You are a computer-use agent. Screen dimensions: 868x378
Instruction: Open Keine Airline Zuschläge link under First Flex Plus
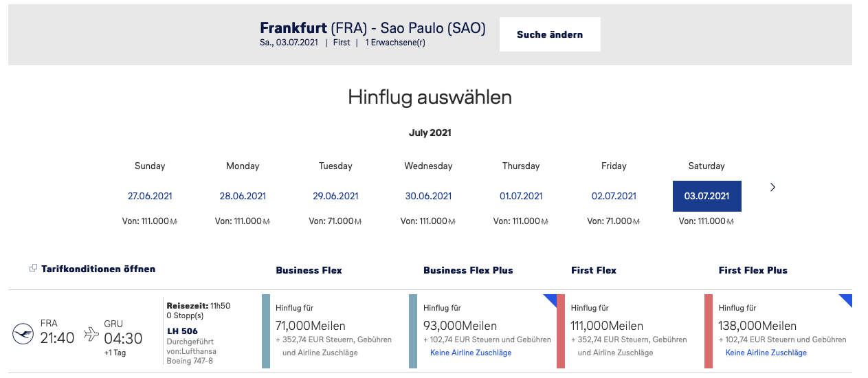pos(766,353)
